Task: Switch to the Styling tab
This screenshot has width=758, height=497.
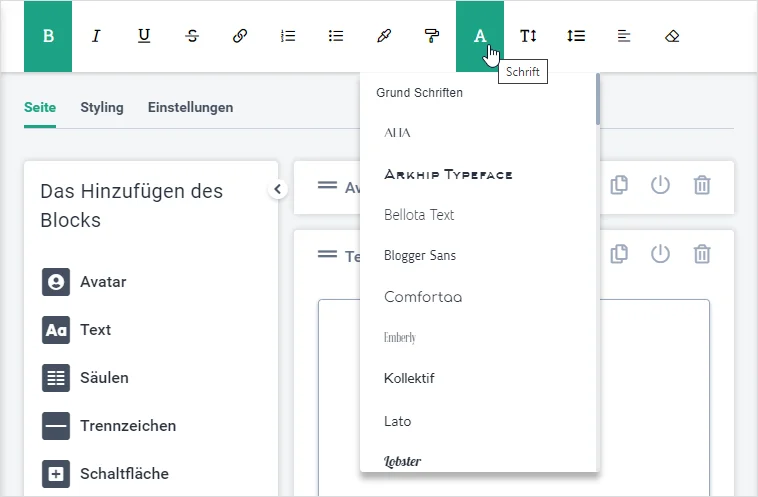Action: tap(102, 107)
